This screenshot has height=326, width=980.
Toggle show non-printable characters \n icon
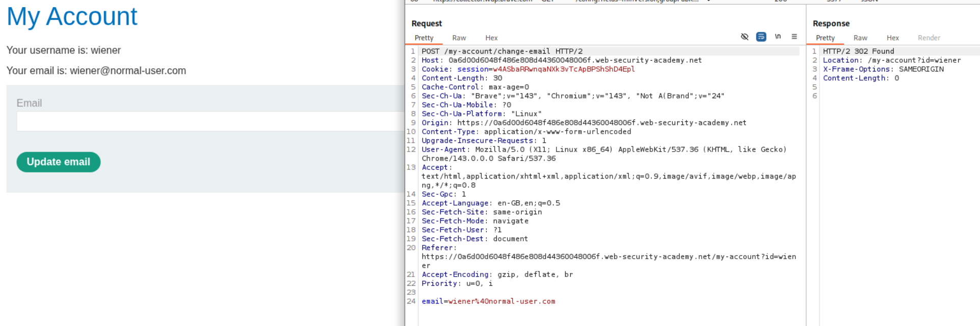click(x=778, y=37)
